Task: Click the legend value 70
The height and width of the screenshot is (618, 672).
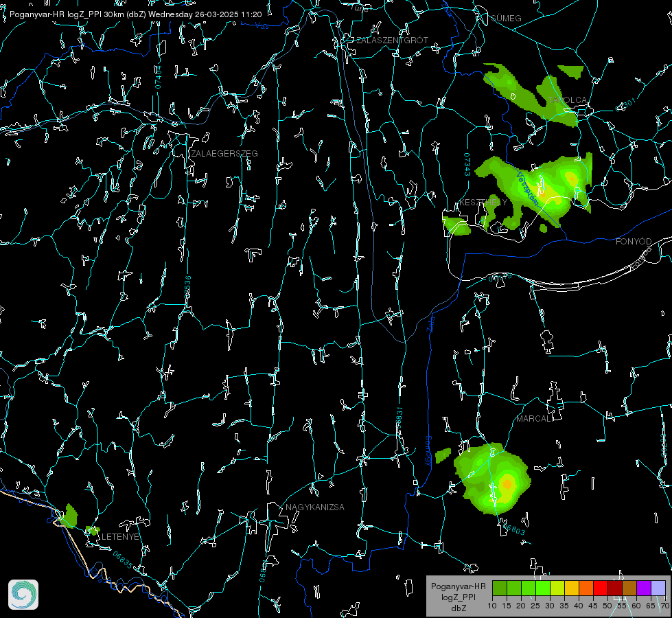Action: pyautogui.click(x=664, y=606)
